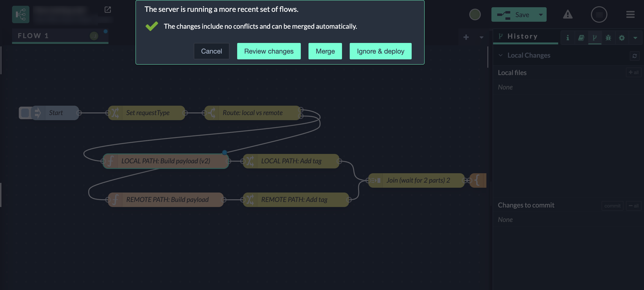Toggle the flow status icon on the Flow 1 tab
Screen dimensions: 644x290
click(x=94, y=36)
